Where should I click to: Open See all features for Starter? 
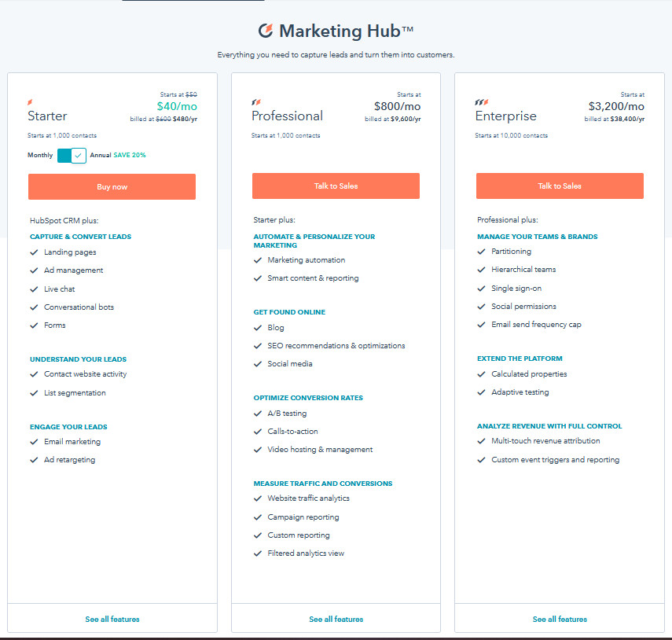[x=112, y=619]
